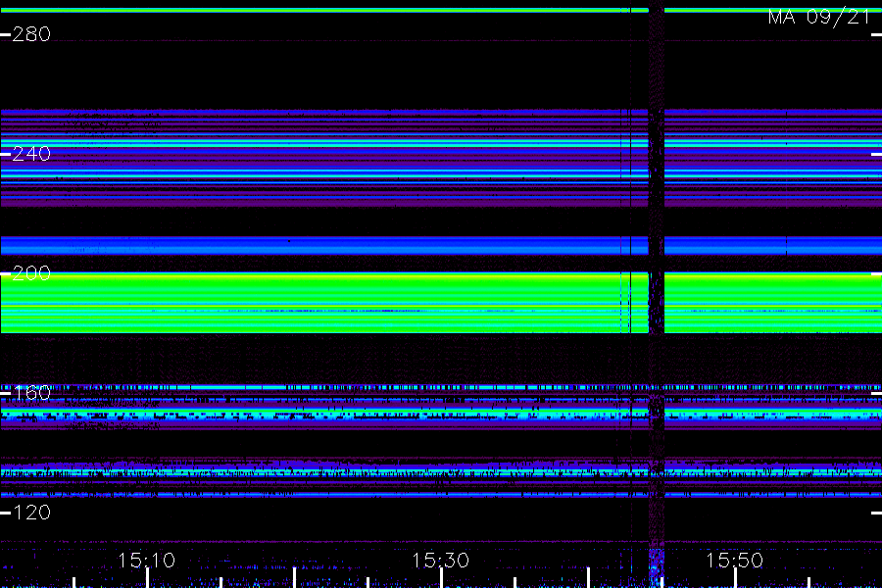The height and width of the screenshot is (588, 882).
Task: Click the 200 frequency axis label
Action: pyautogui.click(x=31, y=273)
